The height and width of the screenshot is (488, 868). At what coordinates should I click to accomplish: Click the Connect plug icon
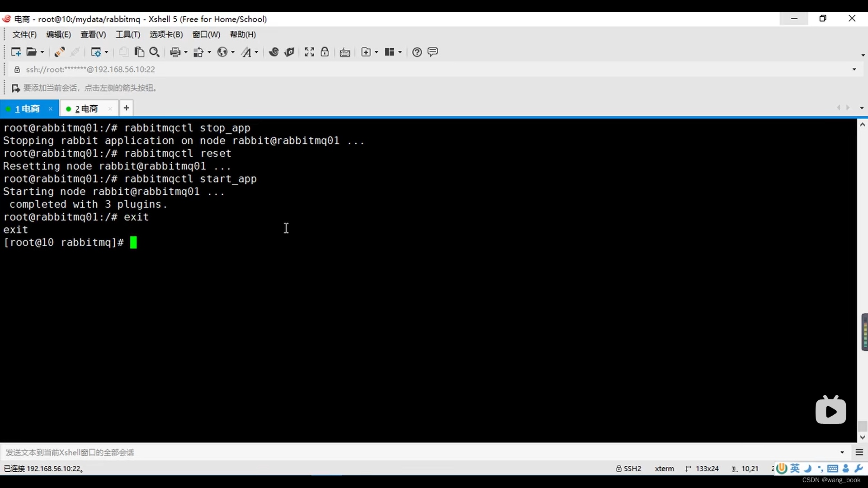click(x=59, y=52)
